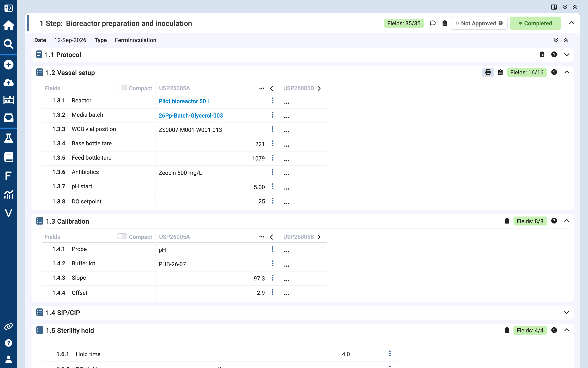Open clipboard icon in 1.1 Protocol header
The height and width of the screenshot is (368, 588).
(542, 54)
